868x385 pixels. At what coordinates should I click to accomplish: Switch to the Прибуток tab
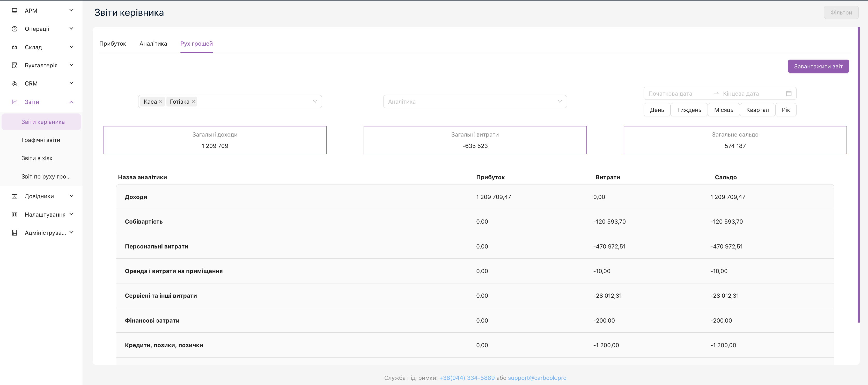click(x=113, y=44)
